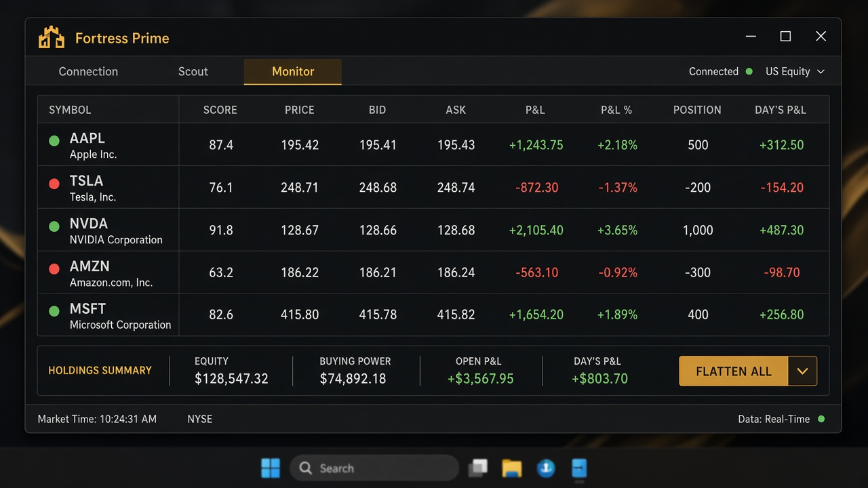Sort by the P&L column header

pyautogui.click(x=535, y=110)
